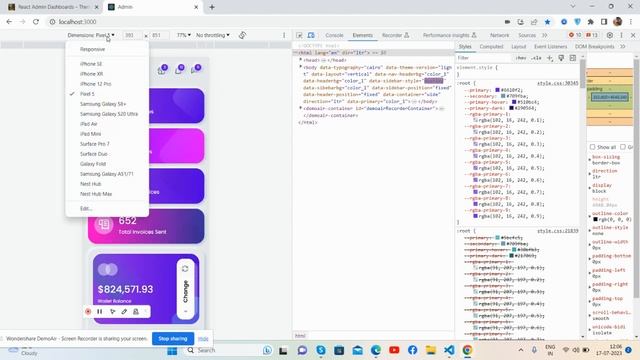Open the browser extensions puzzle icon
Screen dimensions: 640x360
pyautogui.click(x=590, y=22)
